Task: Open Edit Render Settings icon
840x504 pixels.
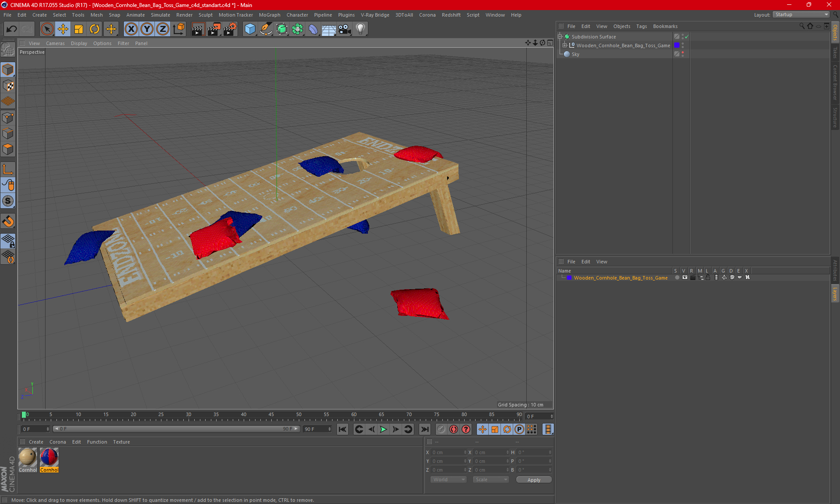Action: pyautogui.click(x=230, y=29)
